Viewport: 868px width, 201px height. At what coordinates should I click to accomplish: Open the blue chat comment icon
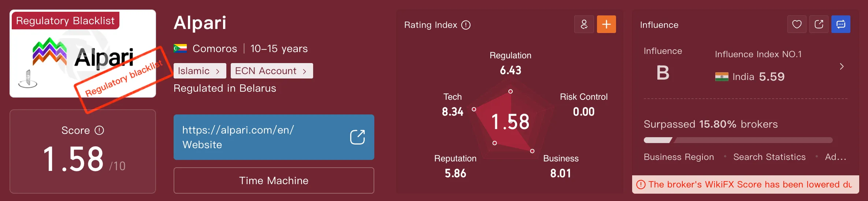coord(841,24)
